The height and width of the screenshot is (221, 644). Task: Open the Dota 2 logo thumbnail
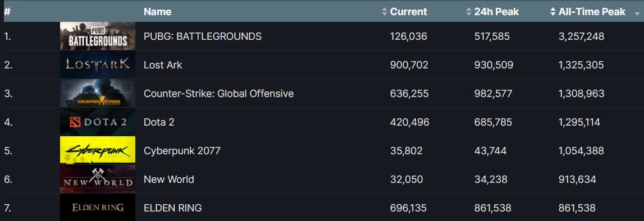click(x=97, y=122)
